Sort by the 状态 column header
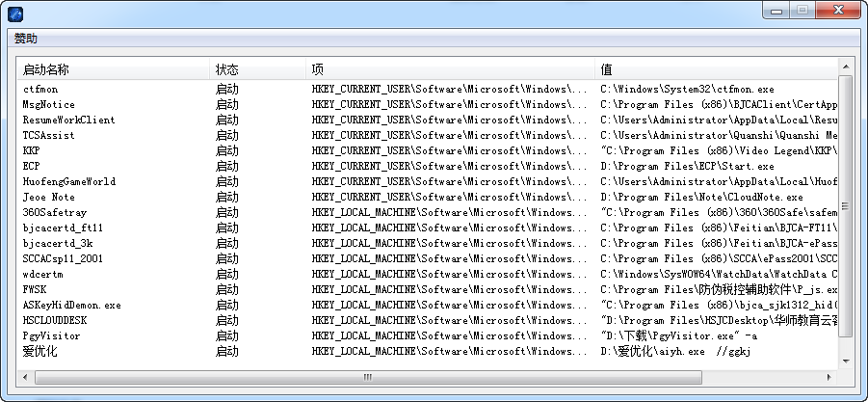This screenshot has width=868, height=402. pyautogui.click(x=227, y=70)
